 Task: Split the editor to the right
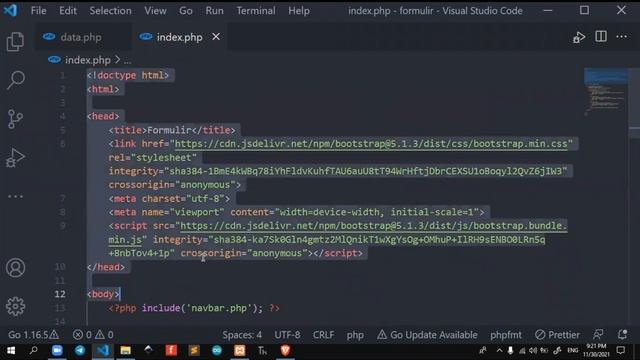pyautogui.click(x=601, y=37)
